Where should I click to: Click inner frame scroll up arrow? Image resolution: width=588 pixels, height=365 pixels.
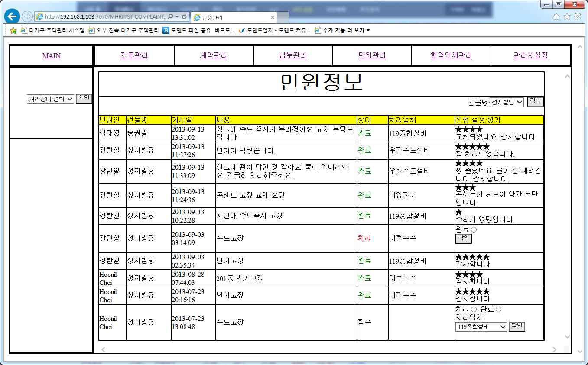pos(567,77)
